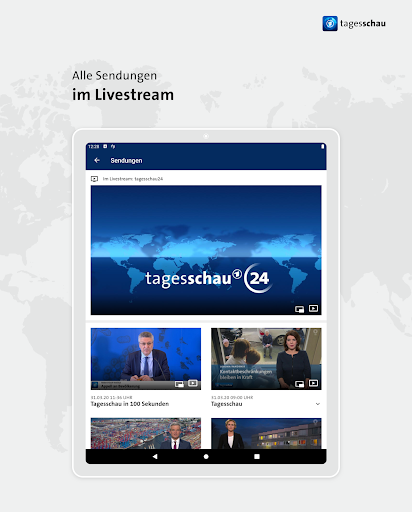Tap the back arrow next to Sendungen
Image resolution: width=412 pixels, height=512 pixels.
coord(97,160)
